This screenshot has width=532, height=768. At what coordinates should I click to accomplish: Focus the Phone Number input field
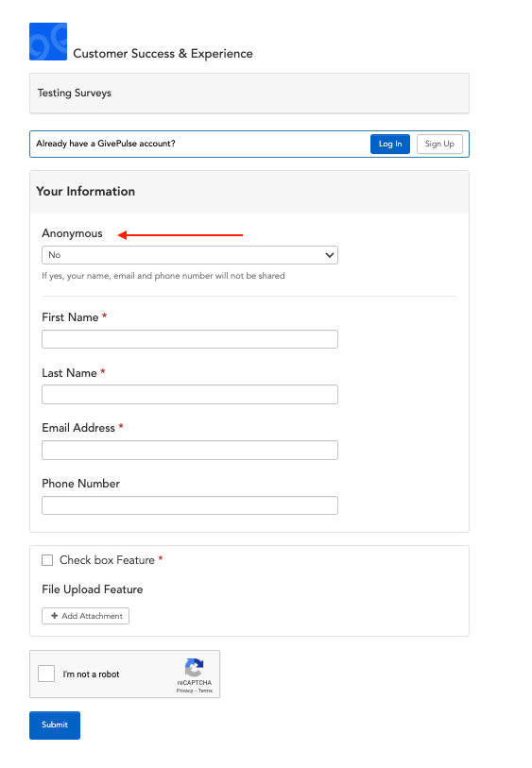(190, 505)
